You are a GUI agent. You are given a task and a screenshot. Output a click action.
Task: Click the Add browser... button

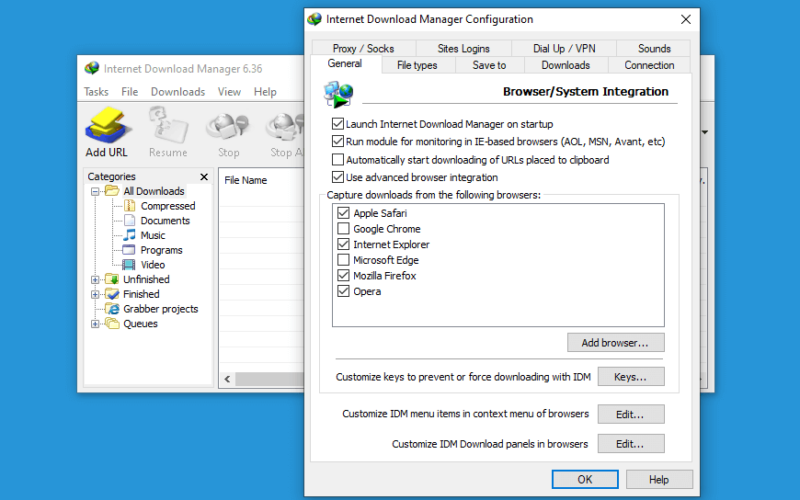click(x=615, y=343)
